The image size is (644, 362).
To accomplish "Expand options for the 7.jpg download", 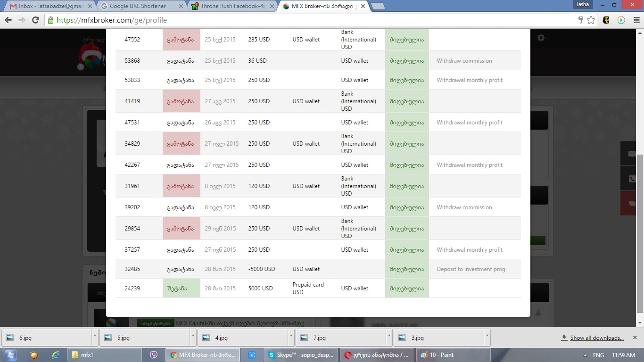I will (389, 337).
